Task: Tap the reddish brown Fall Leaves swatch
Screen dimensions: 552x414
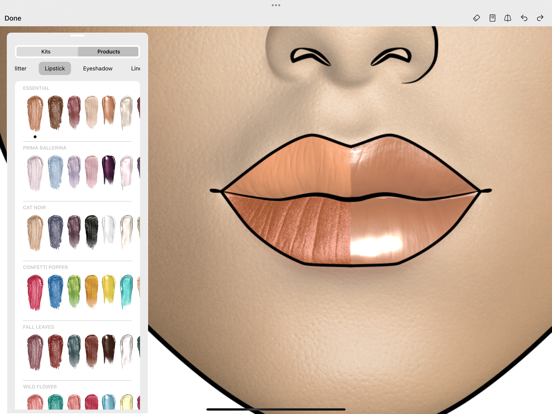Action: click(92, 351)
